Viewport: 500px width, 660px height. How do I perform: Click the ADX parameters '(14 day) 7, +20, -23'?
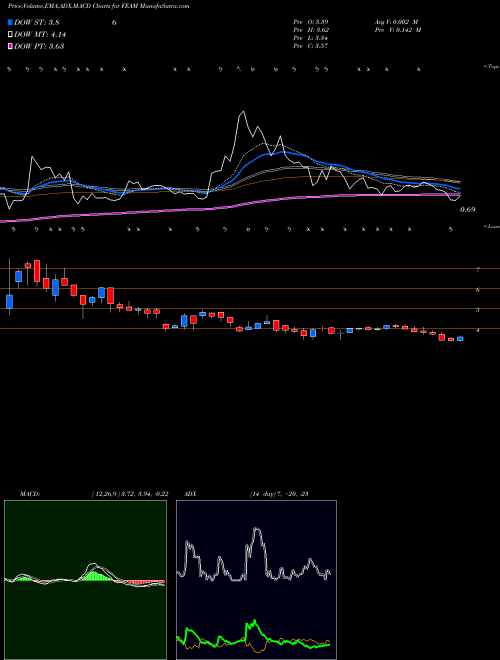pos(279,494)
